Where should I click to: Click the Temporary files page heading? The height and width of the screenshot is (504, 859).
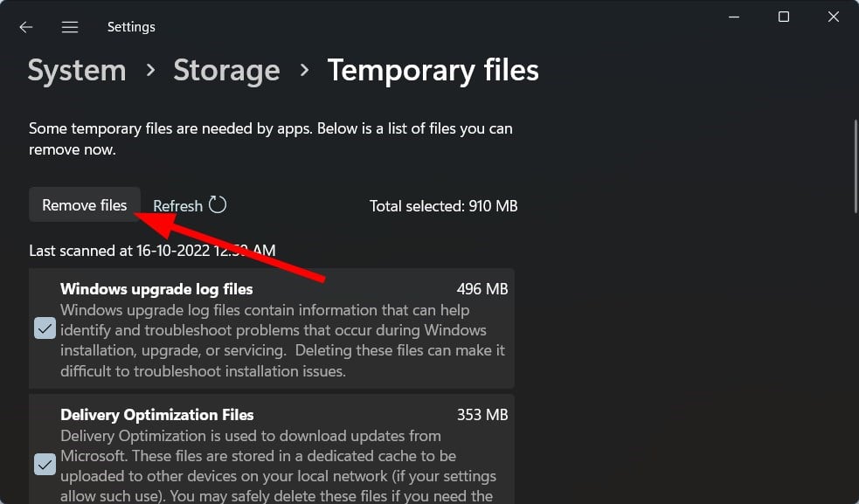point(433,71)
